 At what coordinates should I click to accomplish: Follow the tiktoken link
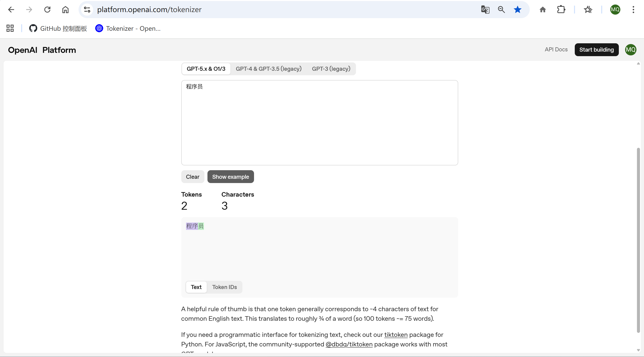396,335
